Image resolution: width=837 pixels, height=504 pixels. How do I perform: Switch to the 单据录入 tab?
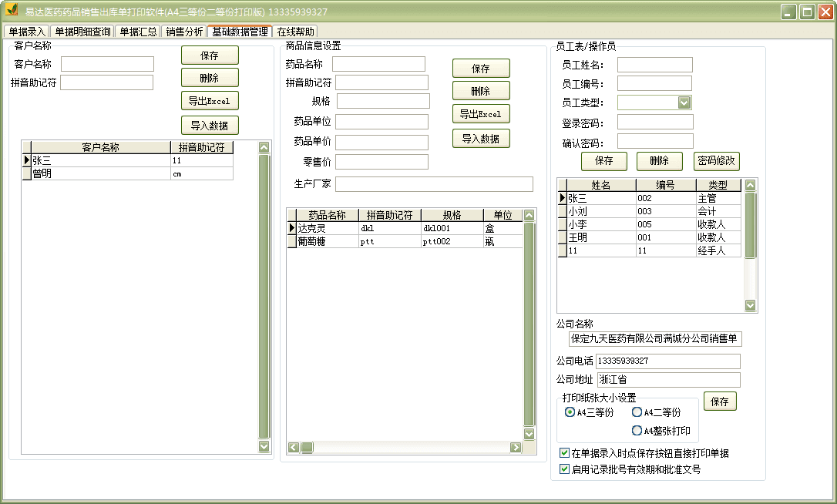pos(27,32)
